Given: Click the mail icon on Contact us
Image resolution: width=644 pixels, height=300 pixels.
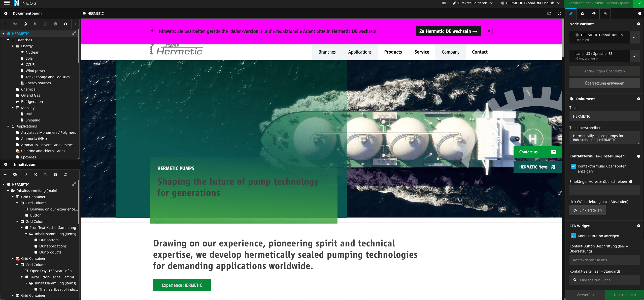Looking at the screenshot, I should (554, 152).
